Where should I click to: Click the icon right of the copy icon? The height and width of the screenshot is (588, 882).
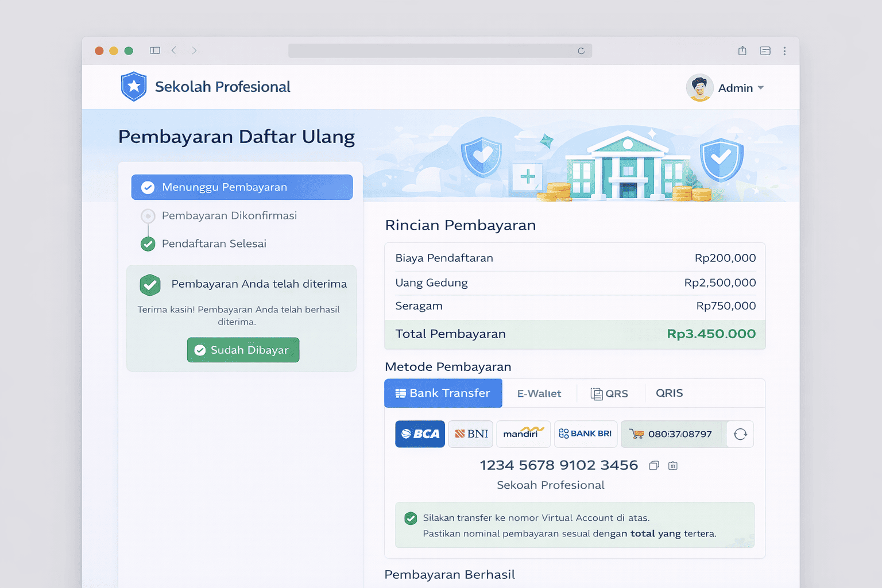pyautogui.click(x=673, y=466)
